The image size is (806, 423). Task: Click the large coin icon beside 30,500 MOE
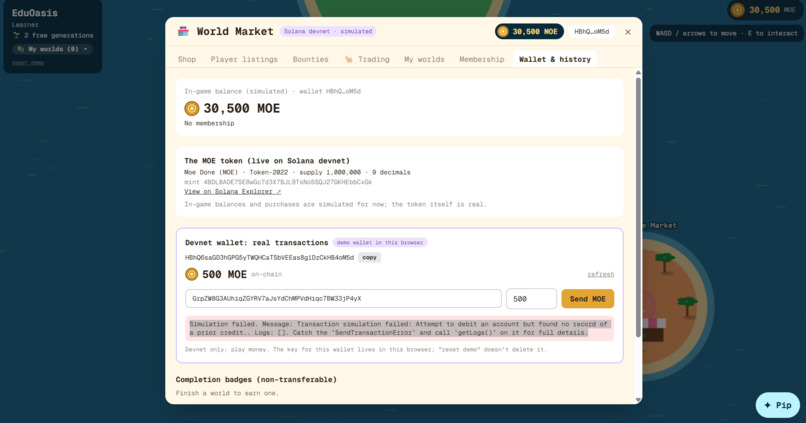192,108
